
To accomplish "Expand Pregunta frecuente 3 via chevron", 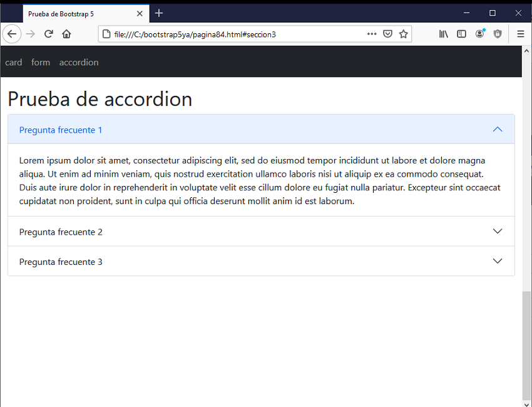I will [x=498, y=261].
